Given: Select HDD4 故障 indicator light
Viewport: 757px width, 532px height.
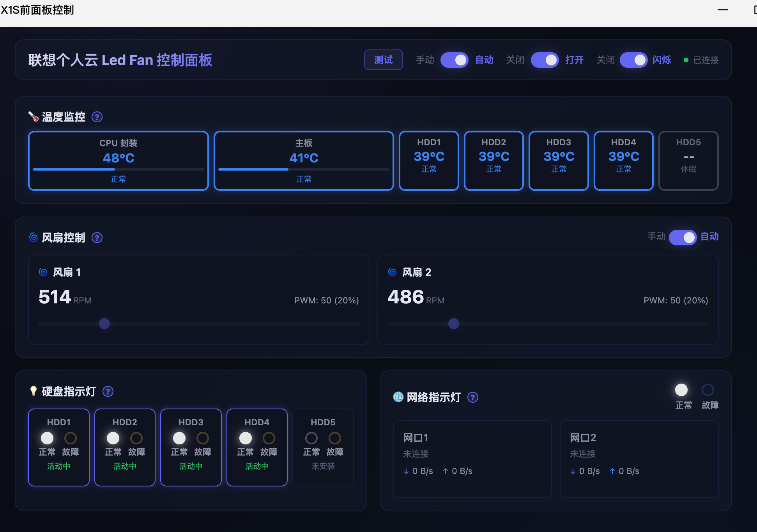Looking at the screenshot, I should tap(269, 438).
